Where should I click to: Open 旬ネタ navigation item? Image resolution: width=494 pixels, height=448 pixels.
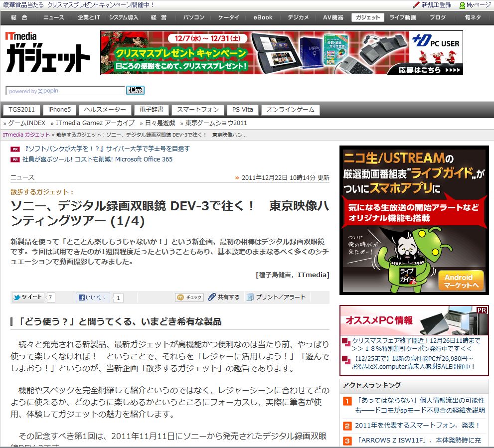[x=473, y=17]
